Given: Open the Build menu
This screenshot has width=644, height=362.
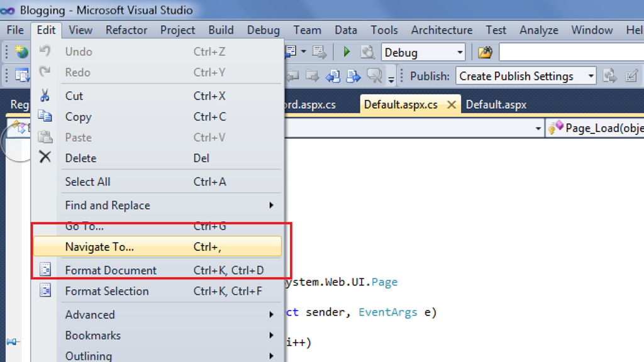Looking at the screenshot, I should pyautogui.click(x=221, y=30).
